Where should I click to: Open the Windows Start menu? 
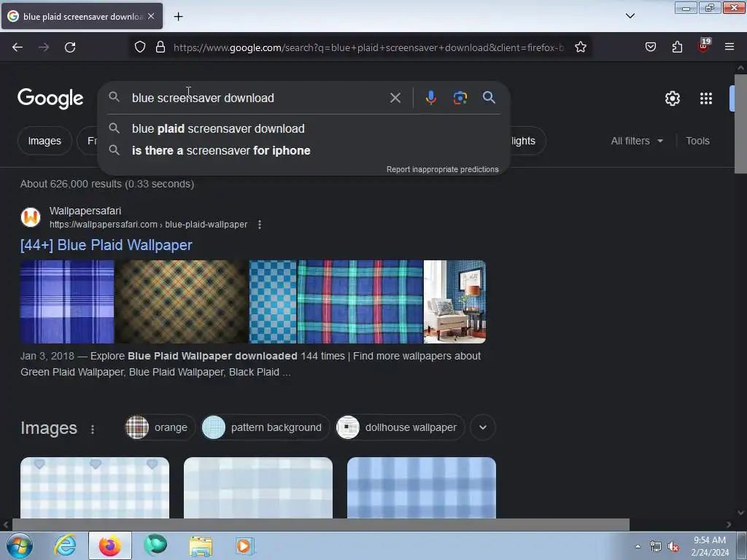click(x=20, y=545)
